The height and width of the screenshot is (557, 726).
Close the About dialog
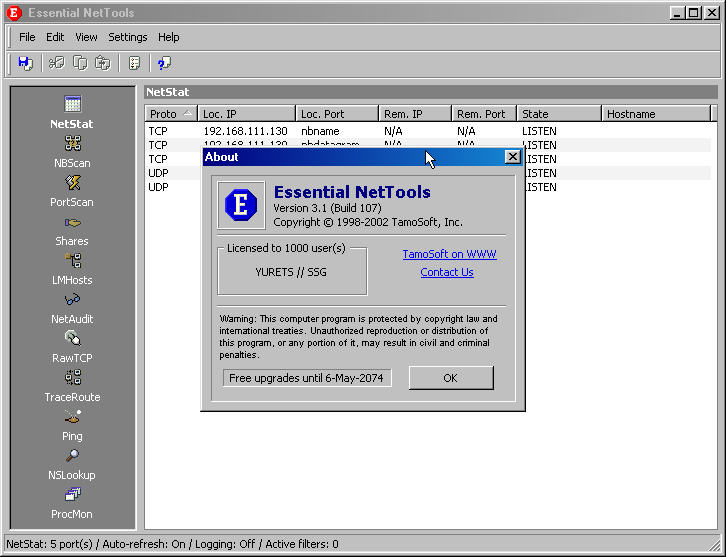coord(512,157)
